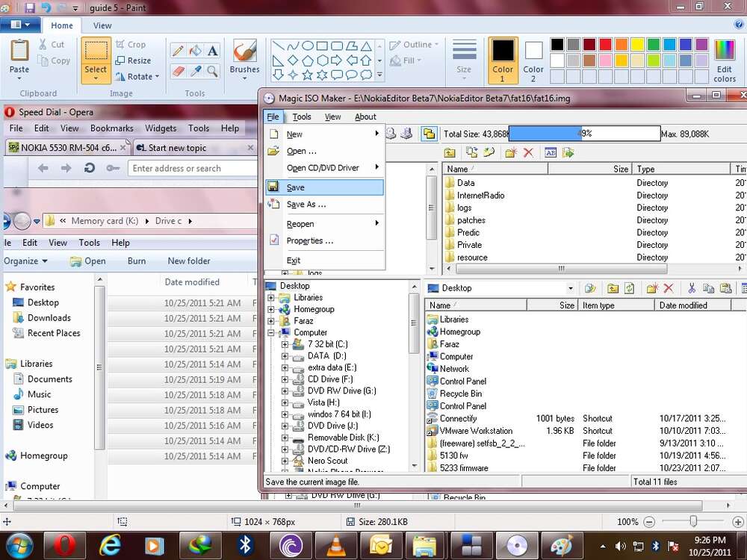Click the Save icon in Paint's title bar
Screen dimensions: 747x560
coord(30,7)
